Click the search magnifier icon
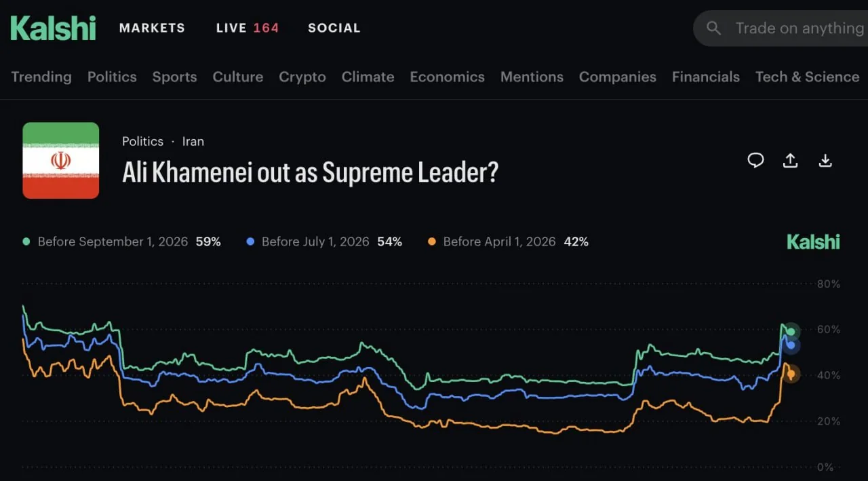Viewport: 868px width, 481px height. (x=713, y=28)
